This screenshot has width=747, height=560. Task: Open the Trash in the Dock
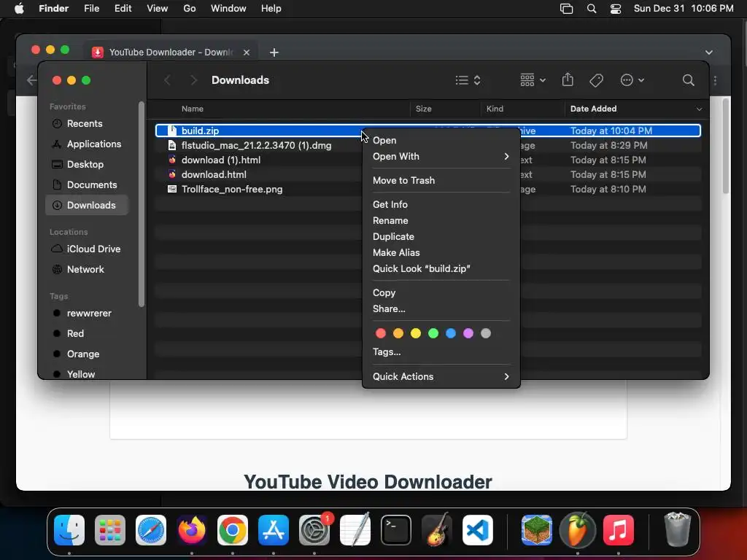coord(677,530)
